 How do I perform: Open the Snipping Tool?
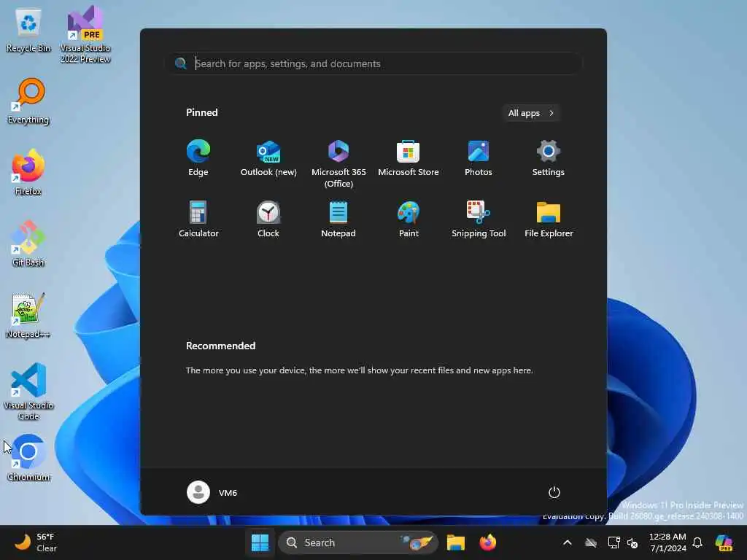pyautogui.click(x=479, y=219)
